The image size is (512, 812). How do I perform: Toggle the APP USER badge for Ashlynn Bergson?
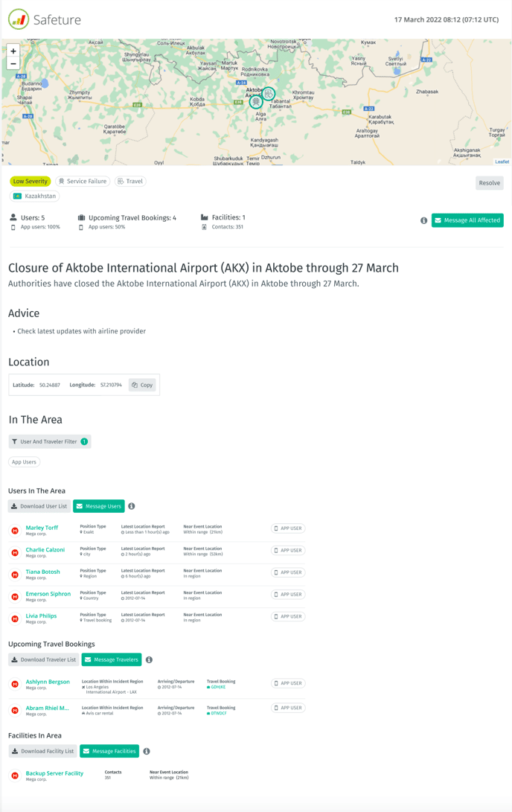[287, 683]
